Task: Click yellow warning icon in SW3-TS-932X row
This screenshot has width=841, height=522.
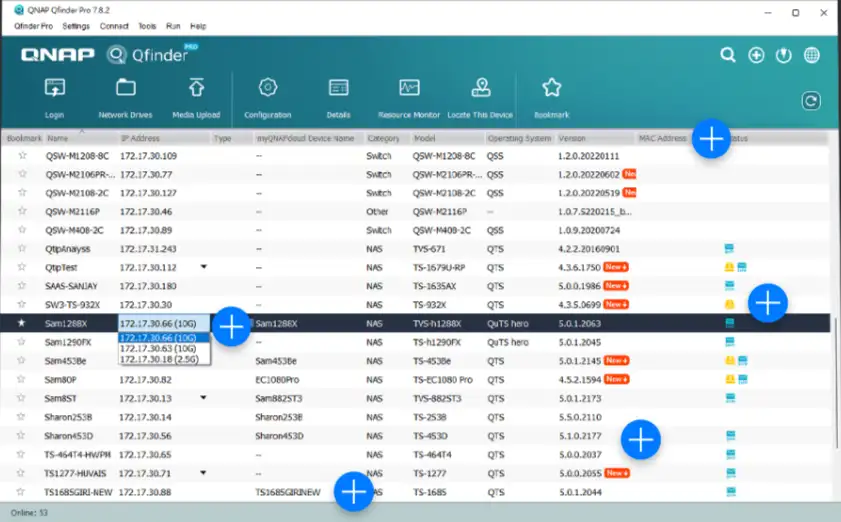Action: (729, 304)
